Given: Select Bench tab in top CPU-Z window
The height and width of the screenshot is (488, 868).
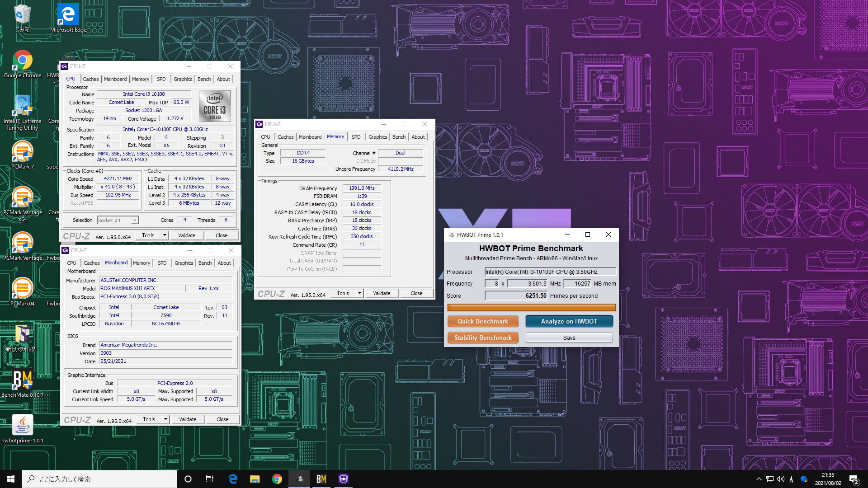Looking at the screenshot, I should tap(204, 79).
